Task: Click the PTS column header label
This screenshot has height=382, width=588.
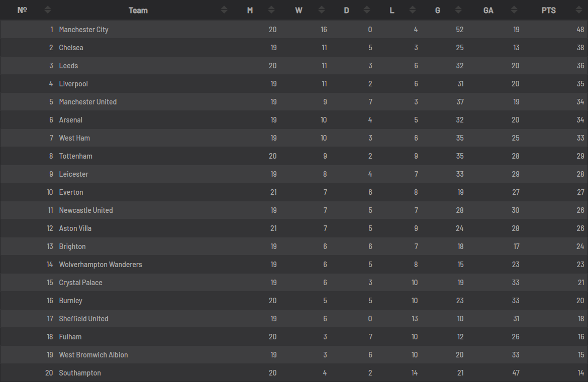Action: (x=549, y=11)
